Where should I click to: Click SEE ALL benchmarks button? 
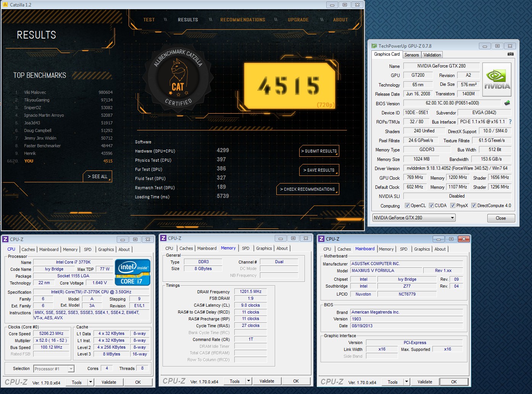click(98, 177)
